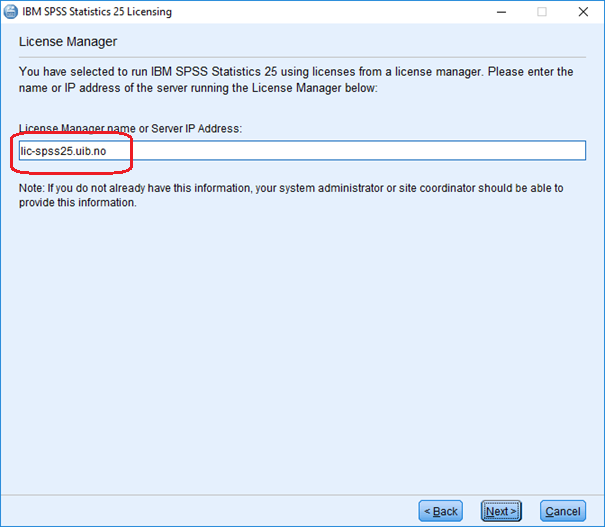Click the SPSS application icon in title bar
The image size is (605, 527).
pyautogui.click(x=10, y=12)
